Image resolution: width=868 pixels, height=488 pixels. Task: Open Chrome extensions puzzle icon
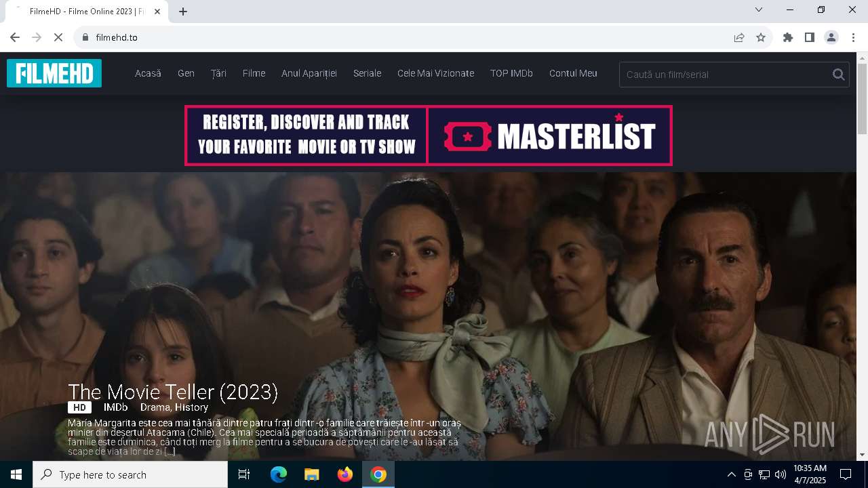788,37
